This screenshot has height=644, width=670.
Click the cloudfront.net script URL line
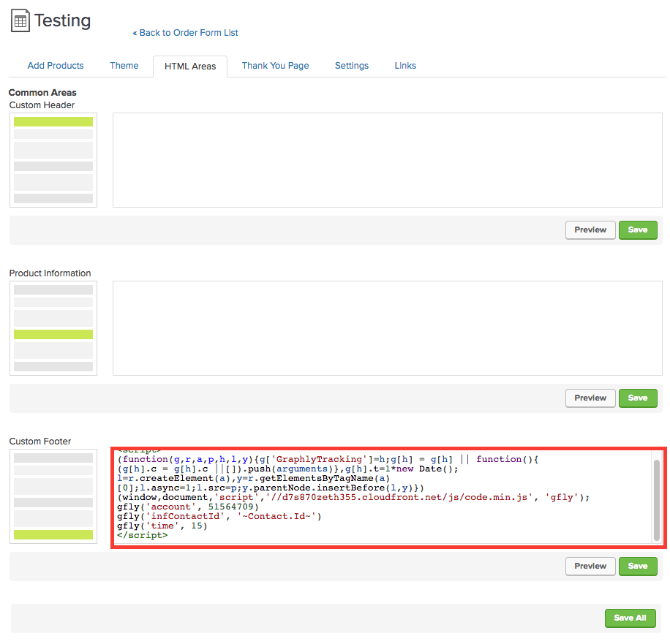(353, 498)
